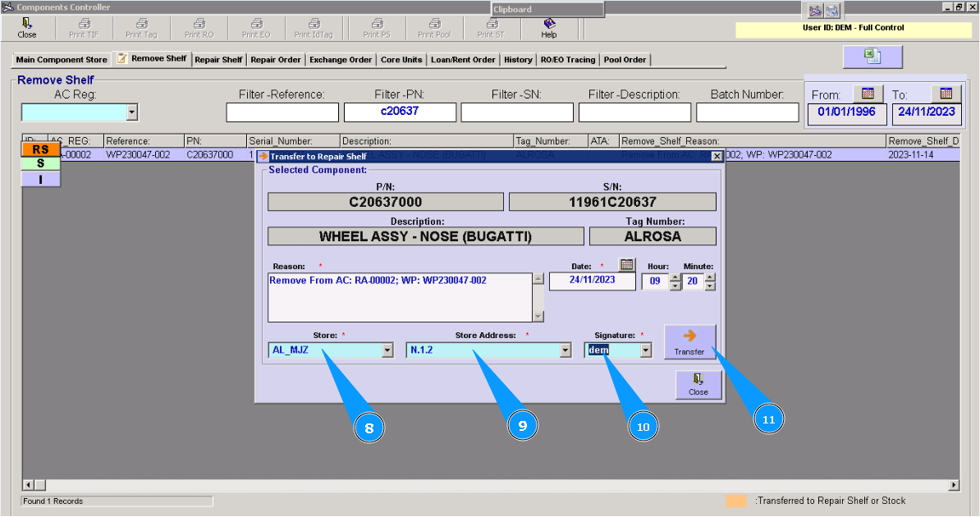
Task: Switch to Pool Order tab
Action: pos(625,59)
